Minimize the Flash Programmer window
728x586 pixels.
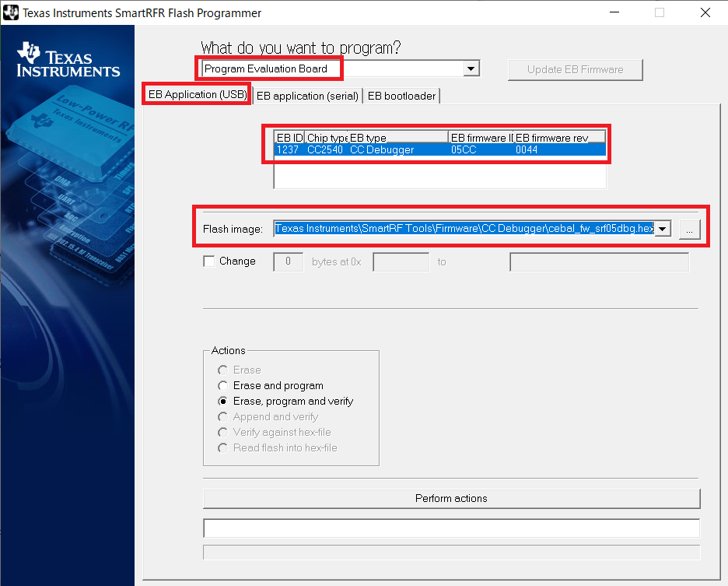click(614, 12)
